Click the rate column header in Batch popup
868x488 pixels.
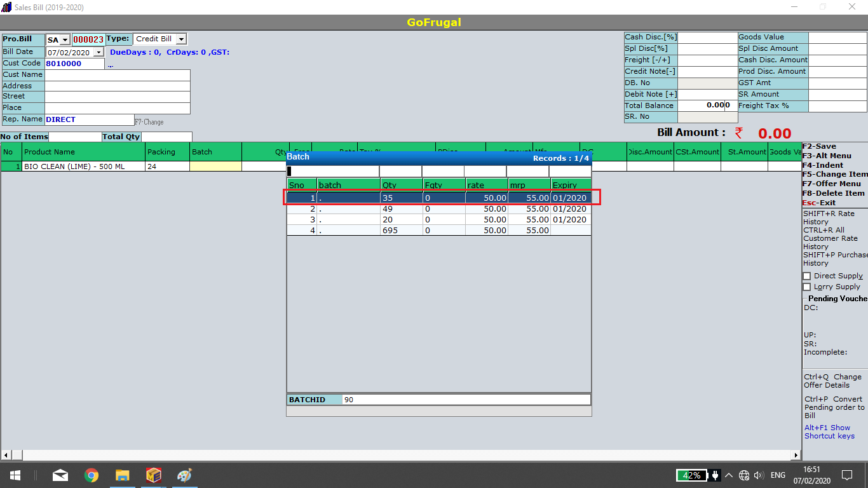[x=486, y=185]
